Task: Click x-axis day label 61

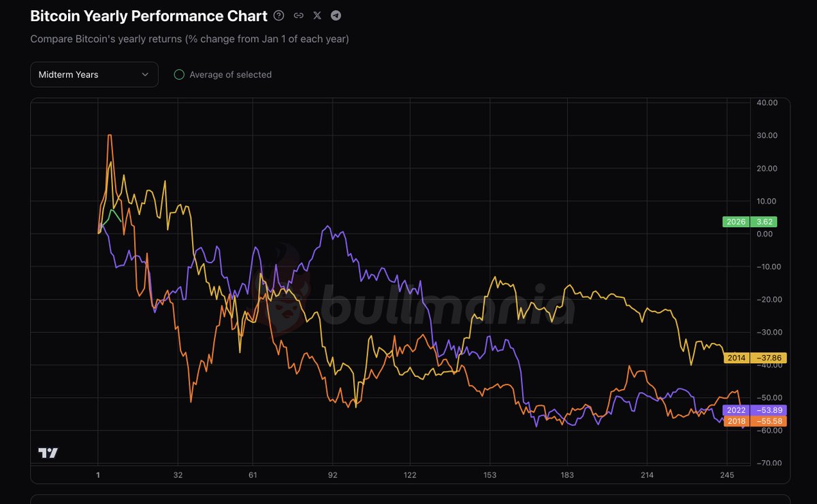Action: pyautogui.click(x=253, y=475)
